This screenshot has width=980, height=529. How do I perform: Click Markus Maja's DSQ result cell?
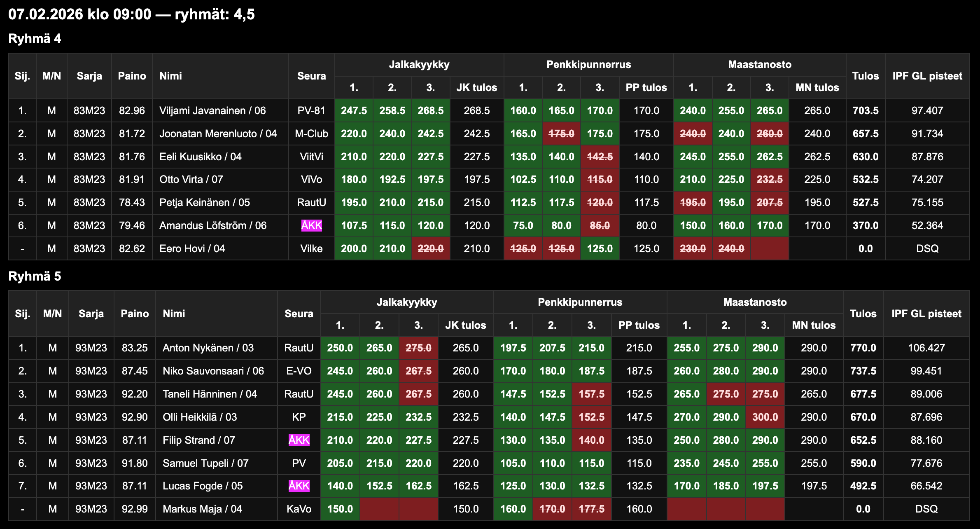(x=926, y=509)
